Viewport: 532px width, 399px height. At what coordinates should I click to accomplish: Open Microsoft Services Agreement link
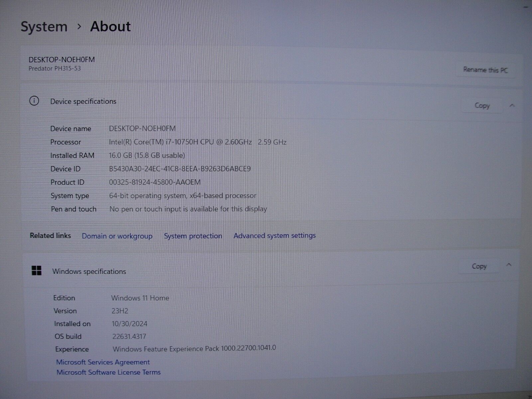[103, 362]
